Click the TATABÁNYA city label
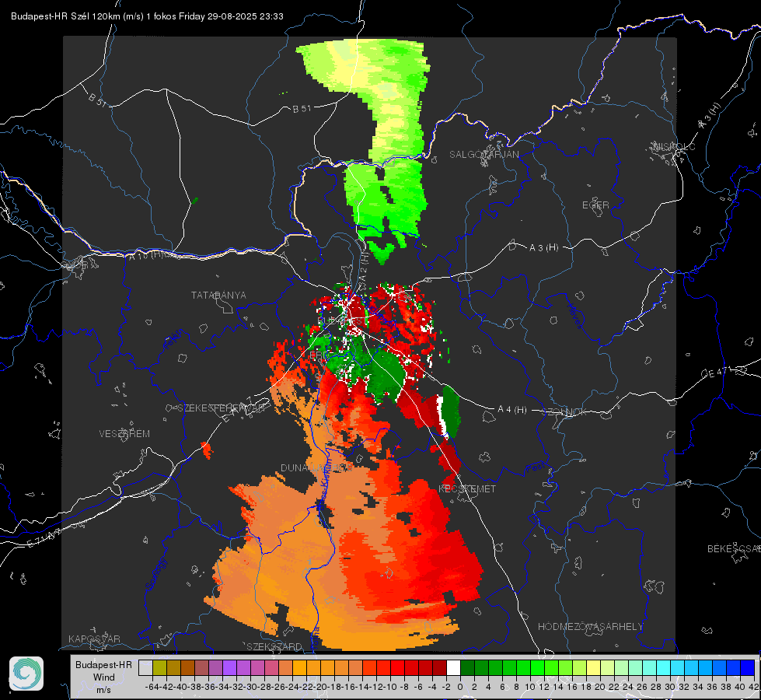 [x=218, y=295]
